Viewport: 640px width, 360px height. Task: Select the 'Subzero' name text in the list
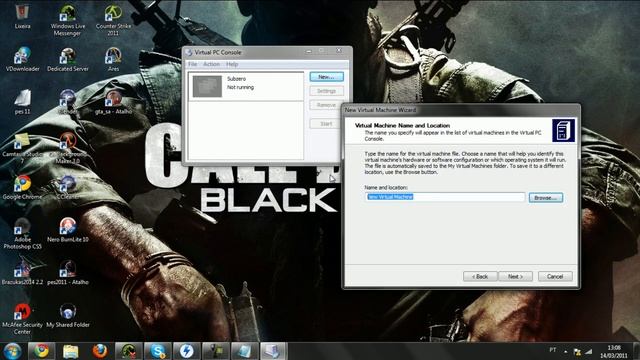(236, 79)
